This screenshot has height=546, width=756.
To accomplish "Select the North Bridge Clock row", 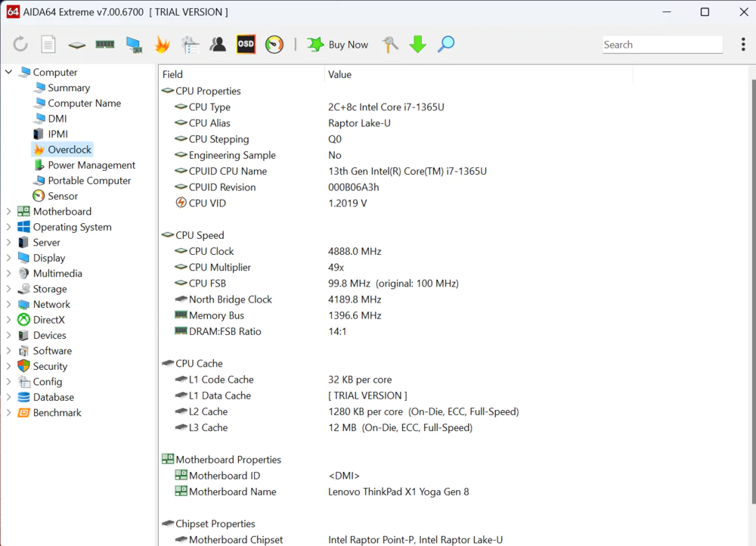I will pyautogui.click(x=395, y=299).
